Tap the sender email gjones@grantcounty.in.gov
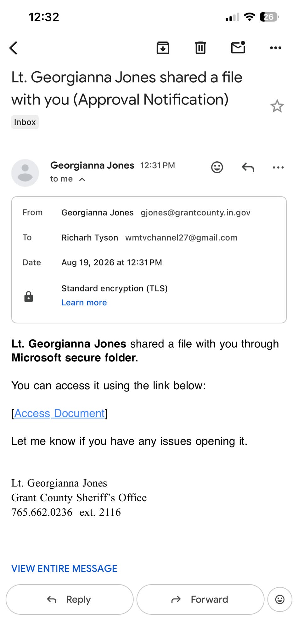 tap(195, 213)
